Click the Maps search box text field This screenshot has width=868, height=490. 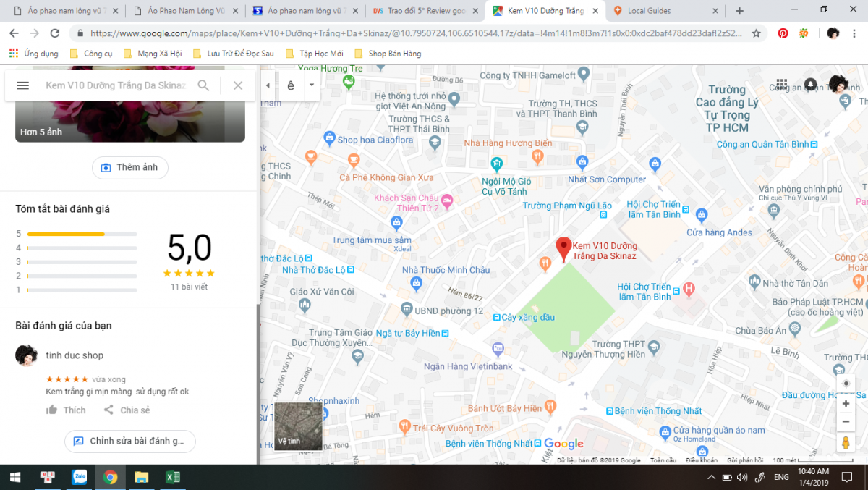coord(116,85)
